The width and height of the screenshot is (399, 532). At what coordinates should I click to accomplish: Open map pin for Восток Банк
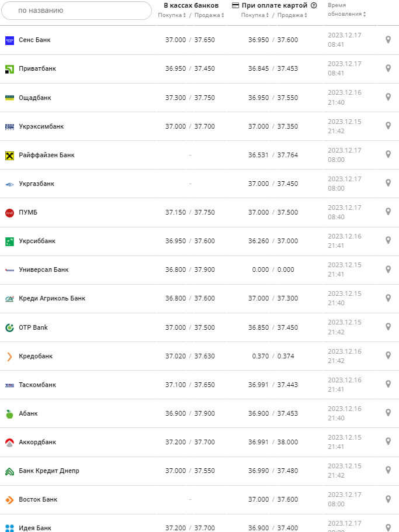tap(388, 499)
